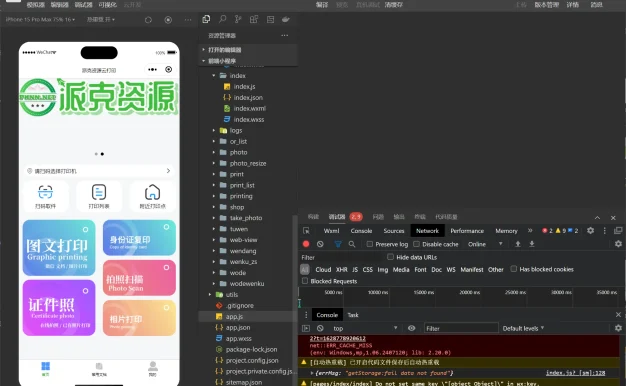Click the Network search magnifier icon

[x=352, y=244]
